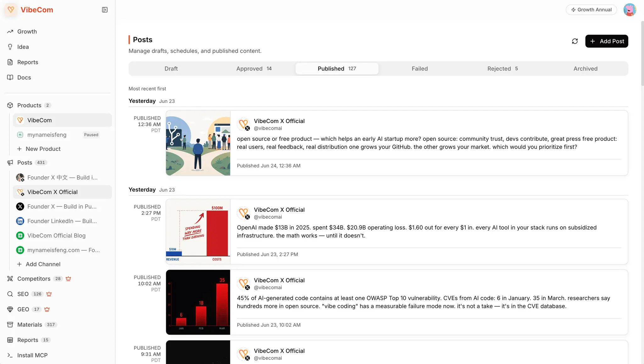
Task: Switch to the Draft tab
Action: (x=171, y=69)
